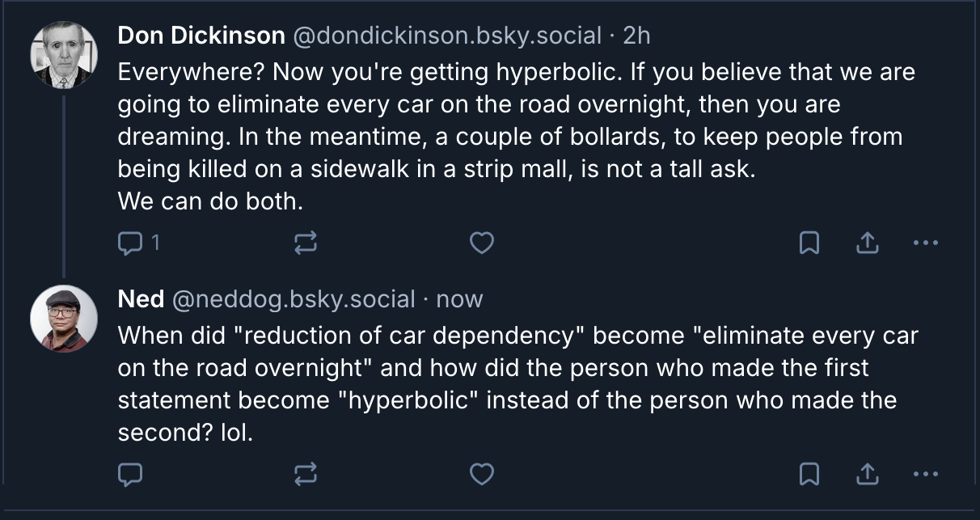Open Don Dickinson display name link
The image size is (980, 520).
(201, 36)
